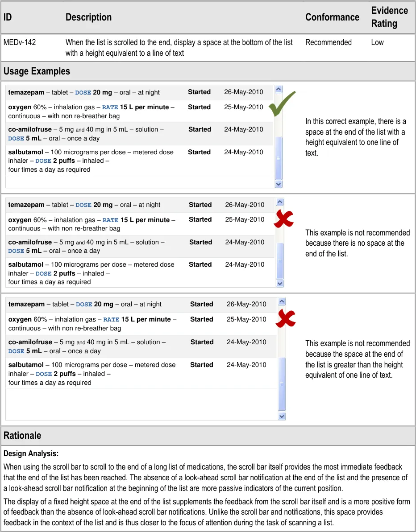The image size is (416, 532).
Task: Click scroll-down arrow in third medication list
Action: point(282,416)
